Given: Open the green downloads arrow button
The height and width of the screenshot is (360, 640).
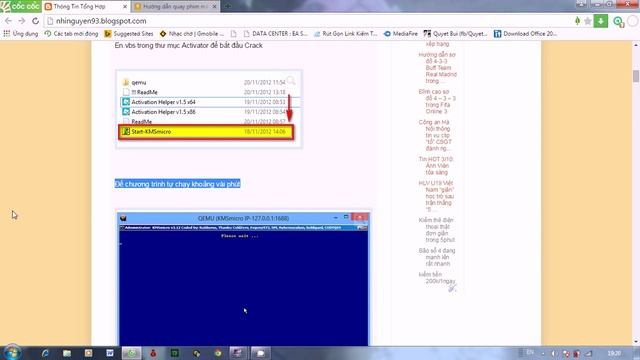Looking at the screenshot, I should [601, 21].
